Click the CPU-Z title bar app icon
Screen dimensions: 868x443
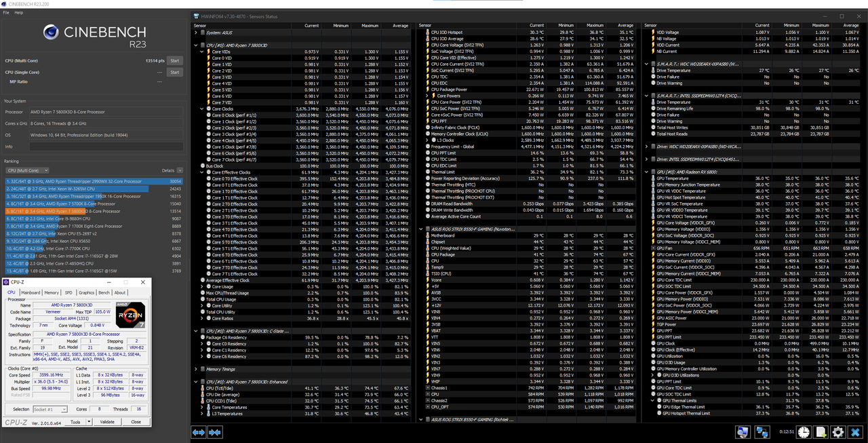point(7,282)
